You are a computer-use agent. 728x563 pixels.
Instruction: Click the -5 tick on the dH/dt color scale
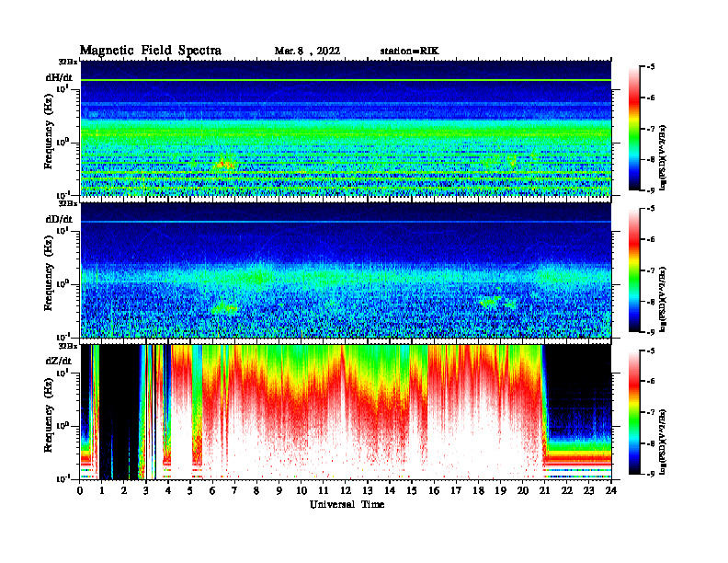(650, 67)
